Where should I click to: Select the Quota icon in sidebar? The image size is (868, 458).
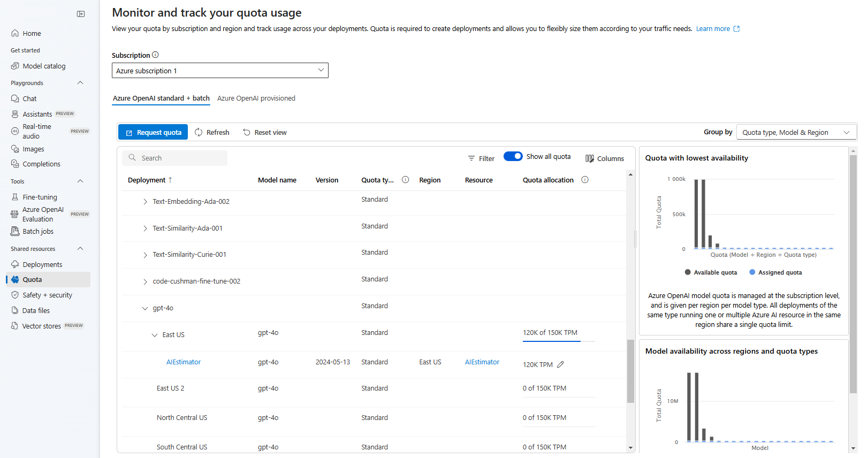[x=15, y=279]
